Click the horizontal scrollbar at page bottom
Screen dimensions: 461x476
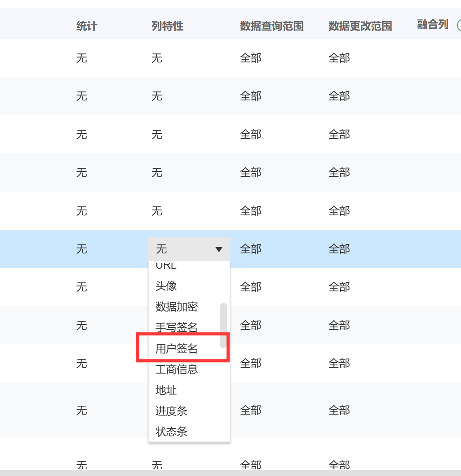(230, 472)
